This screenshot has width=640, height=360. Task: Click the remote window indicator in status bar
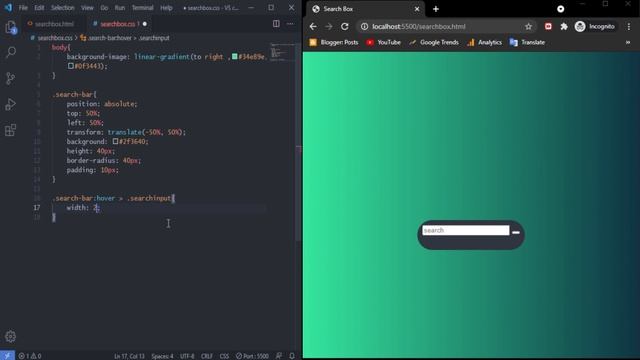pyautogui.click(x=7, y=356)
